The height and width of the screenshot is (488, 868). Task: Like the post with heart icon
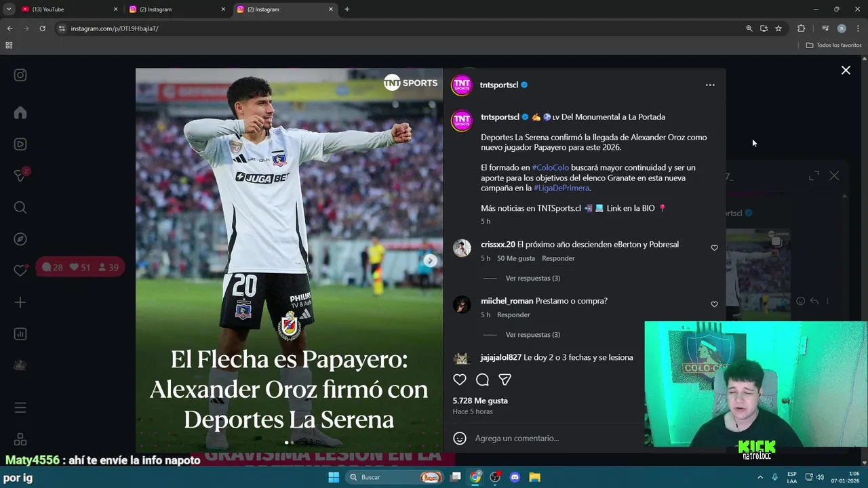click(x=460, y=380)
